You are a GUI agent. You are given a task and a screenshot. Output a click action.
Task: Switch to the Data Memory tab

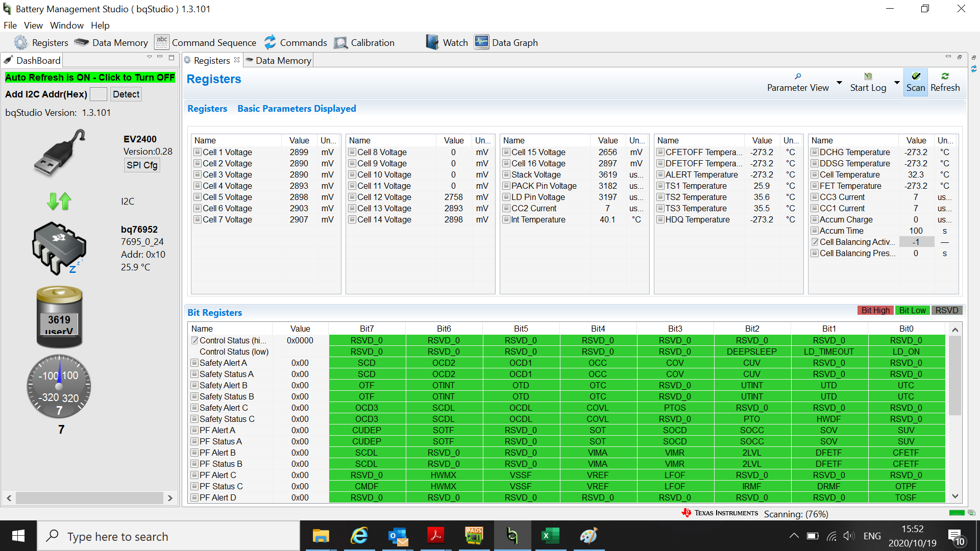[x=278, y=60]
